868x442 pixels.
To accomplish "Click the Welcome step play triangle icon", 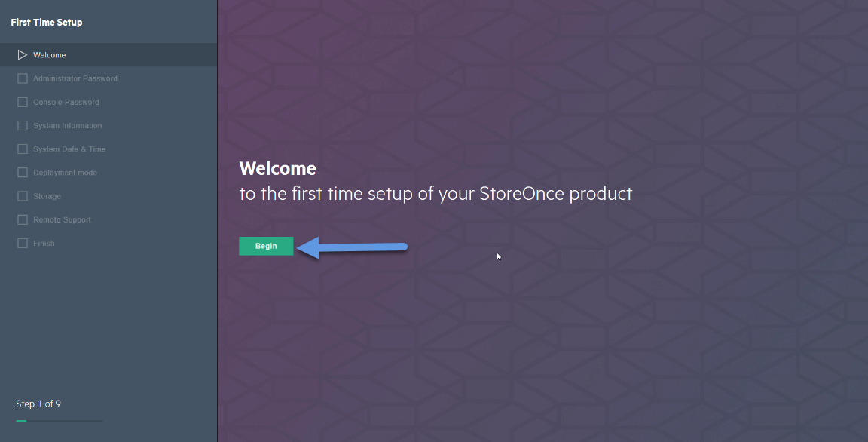I will [x=22, y=55].
